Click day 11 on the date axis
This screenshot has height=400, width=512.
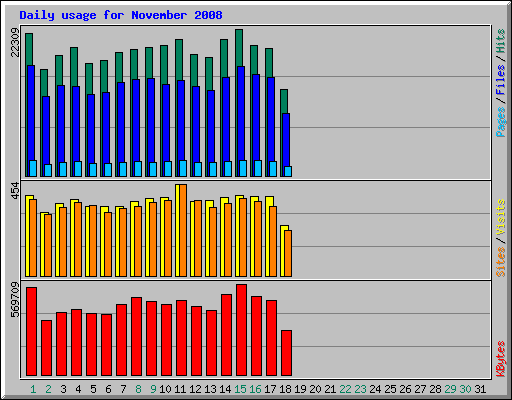click(180, 389)
